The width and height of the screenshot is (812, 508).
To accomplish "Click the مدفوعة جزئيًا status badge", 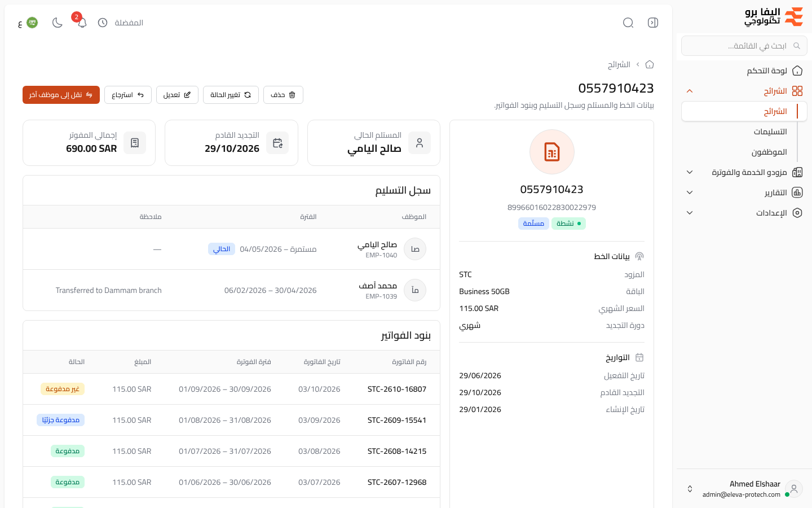I will [x=61, y=420].
